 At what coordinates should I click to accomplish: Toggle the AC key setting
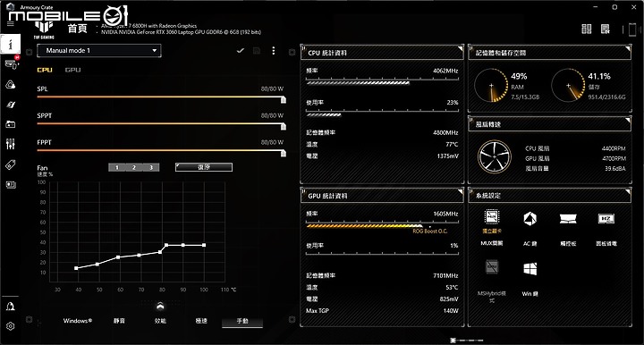point(530,219)
